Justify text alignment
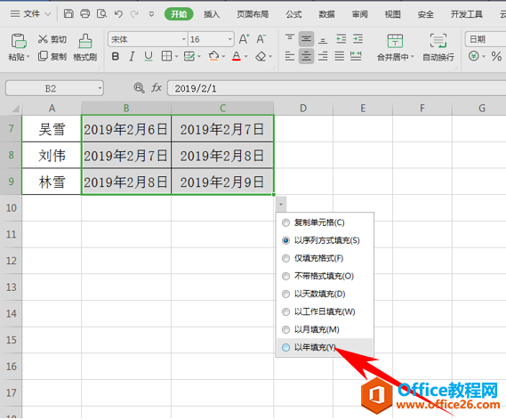This screenshot has height=420, width=506. [x=339, y=56]
